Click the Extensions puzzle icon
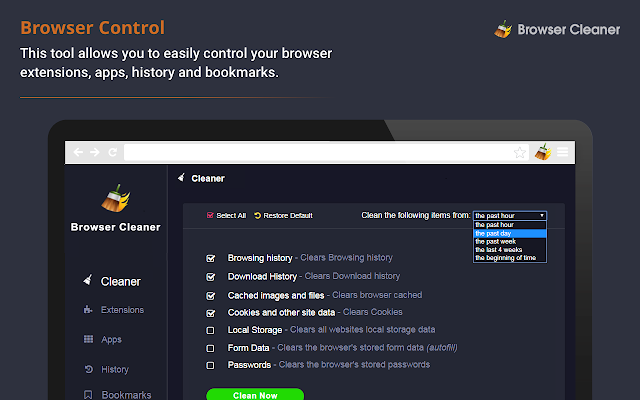This screenshot has width=640, height=400. point(88,309)
